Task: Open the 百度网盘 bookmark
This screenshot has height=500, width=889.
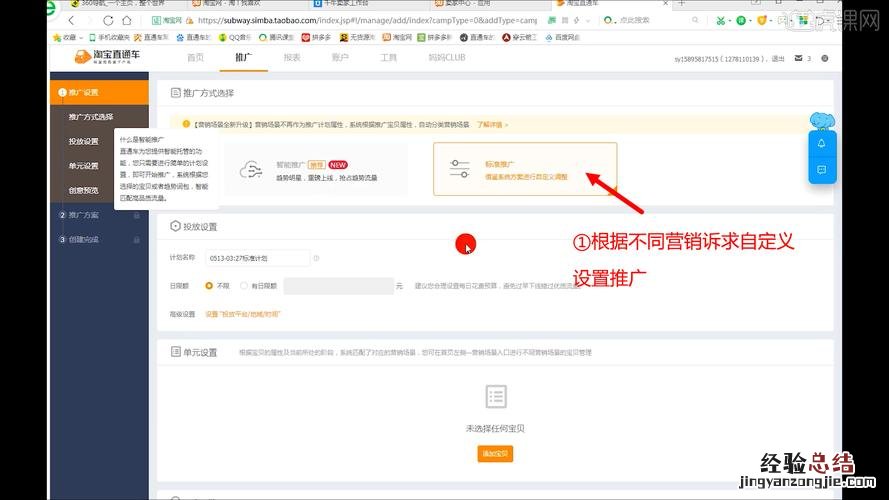Action: click(563, 37)
